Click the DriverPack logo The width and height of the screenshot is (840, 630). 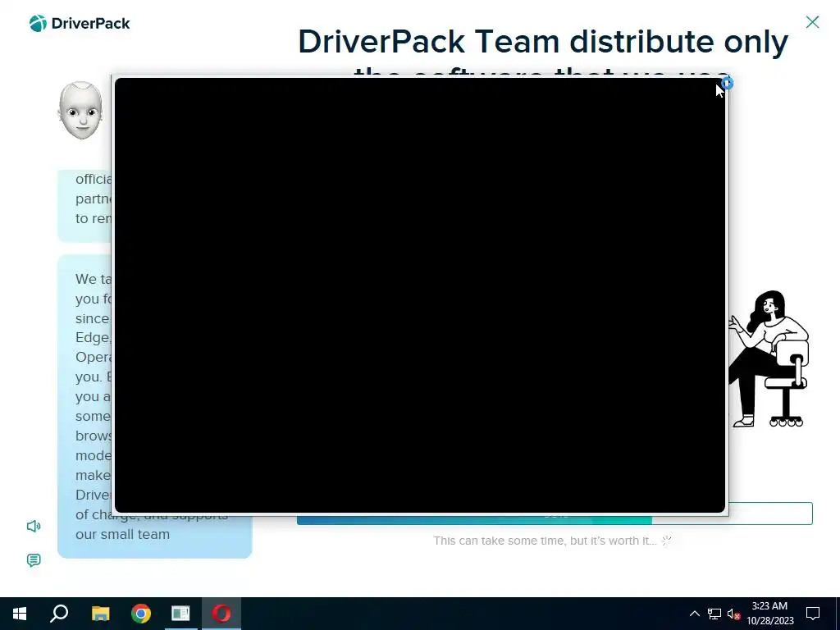[x=80, y=24]
